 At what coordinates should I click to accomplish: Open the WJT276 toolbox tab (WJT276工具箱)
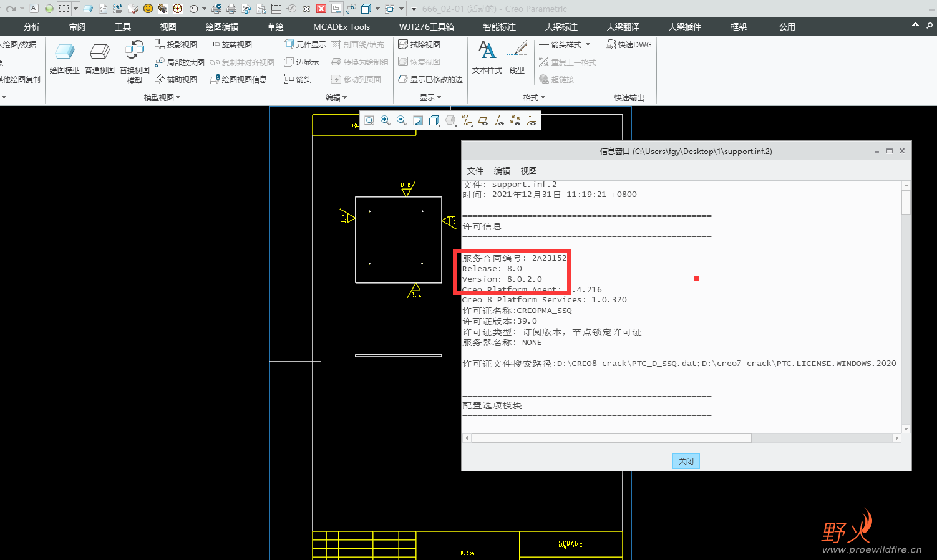pos(427,27)
